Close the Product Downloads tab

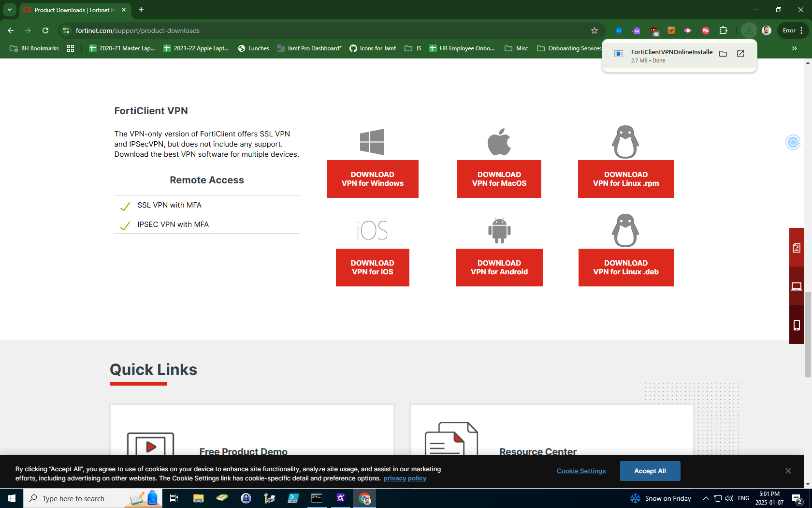(x=124, y=10)
